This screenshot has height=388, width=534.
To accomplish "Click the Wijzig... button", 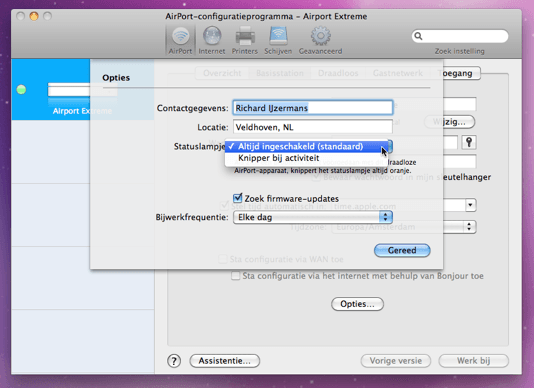I will tap(450, 122).
